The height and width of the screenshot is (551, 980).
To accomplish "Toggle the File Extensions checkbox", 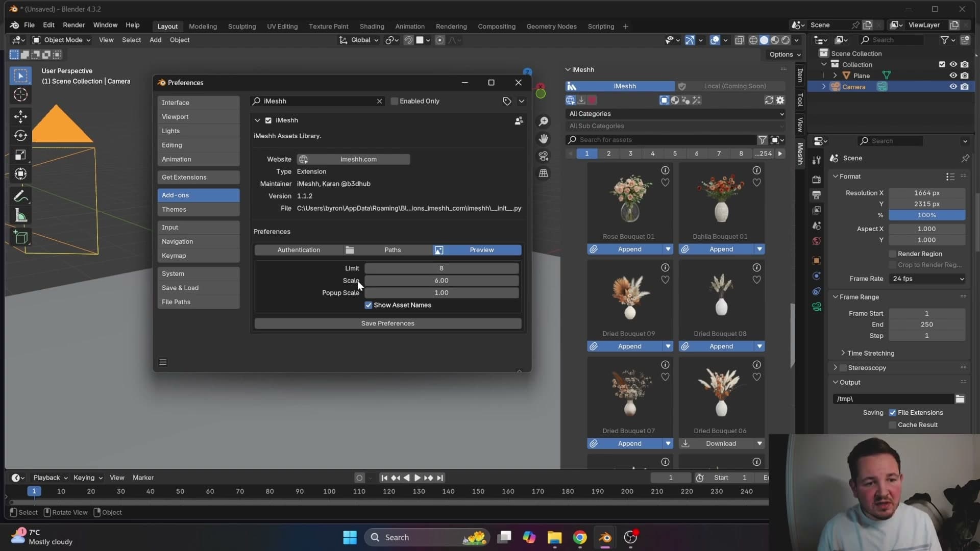I will point(893,413).
